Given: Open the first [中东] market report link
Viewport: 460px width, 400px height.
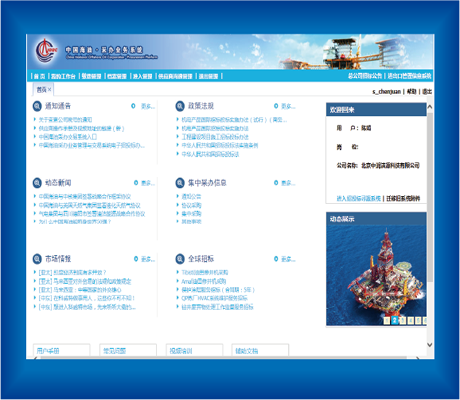Looking at the screenshot, I should click(x=87, y=298).
